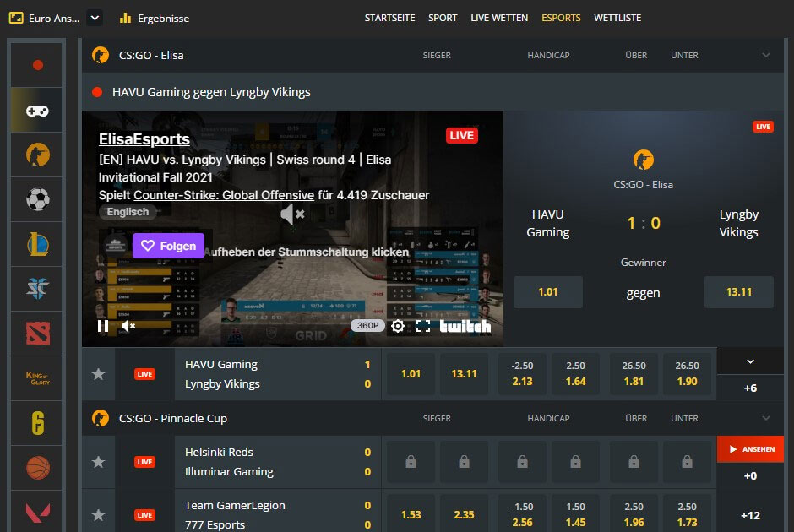
Task: Open the Ergebnisse results page
Action: coord(163,19)
